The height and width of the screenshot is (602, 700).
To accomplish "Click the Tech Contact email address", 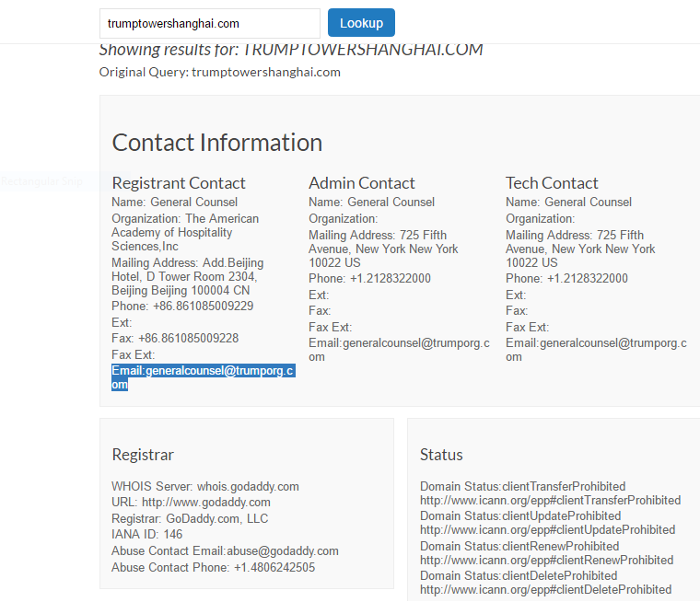I will 596,350.
